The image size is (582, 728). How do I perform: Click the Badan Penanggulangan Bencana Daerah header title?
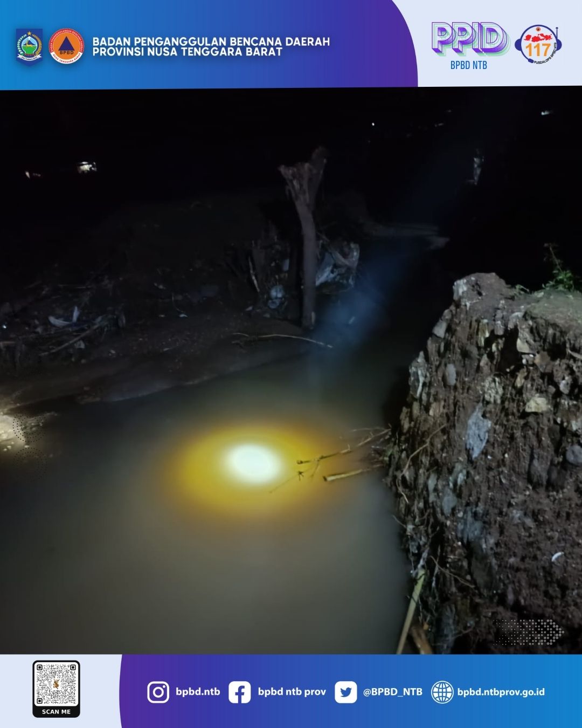pos(211,46)
